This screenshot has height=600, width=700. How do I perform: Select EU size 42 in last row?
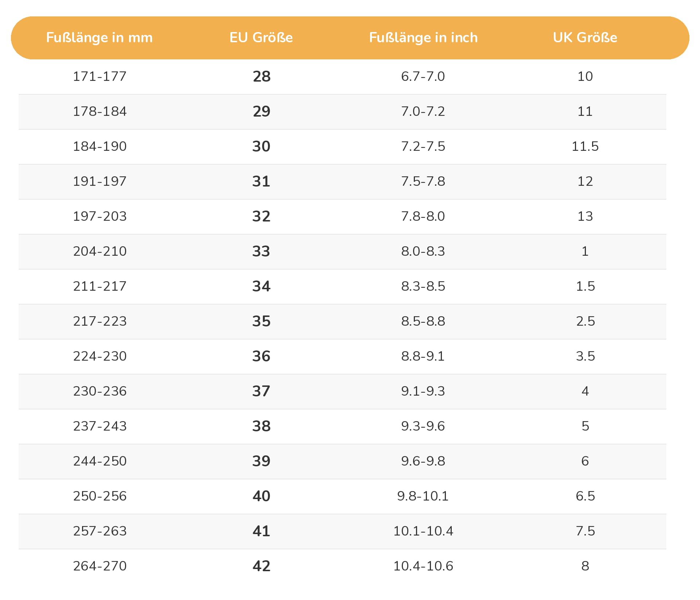click(x=261, y=566)
